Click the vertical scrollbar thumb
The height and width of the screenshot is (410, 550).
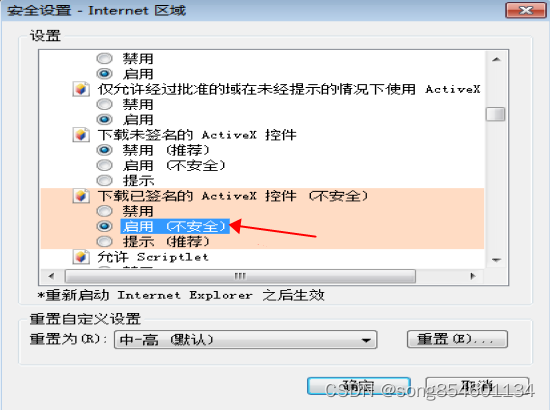point(496,114)
